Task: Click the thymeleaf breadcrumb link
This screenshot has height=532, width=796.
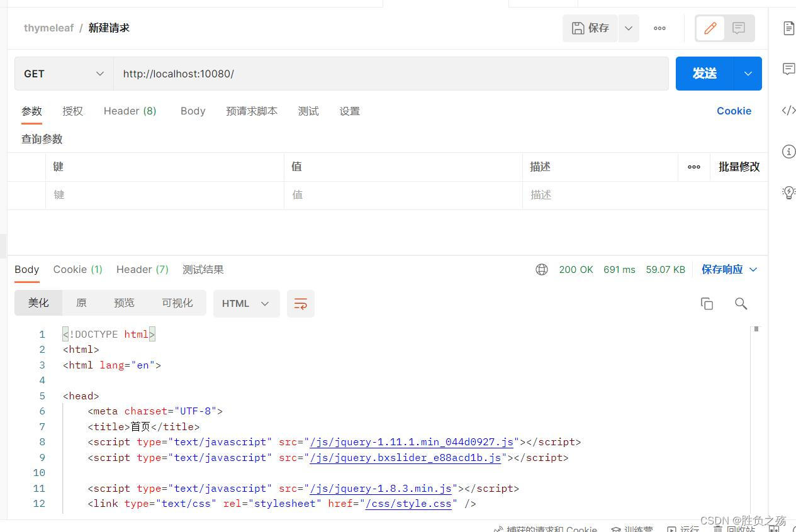Action: click(x=48, y=28)
